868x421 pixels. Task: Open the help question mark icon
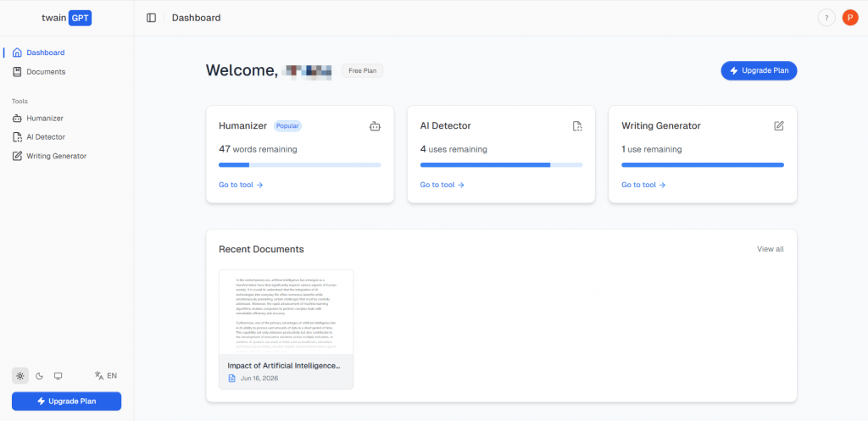(826, 18)
